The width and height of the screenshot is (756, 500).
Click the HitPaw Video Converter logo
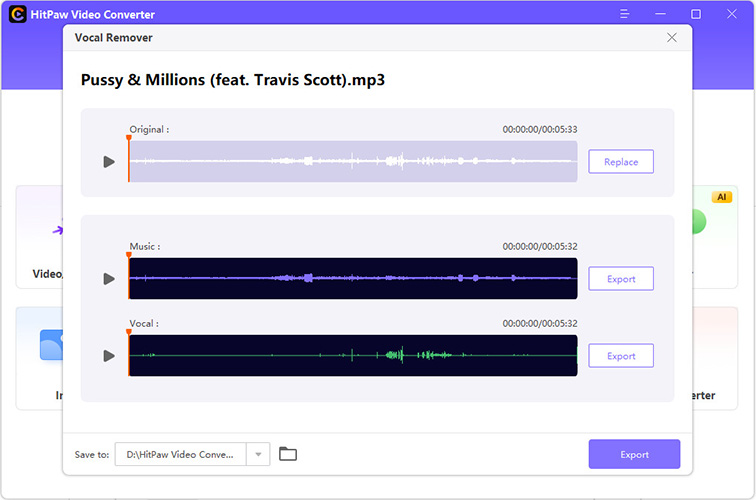point(18,14)
